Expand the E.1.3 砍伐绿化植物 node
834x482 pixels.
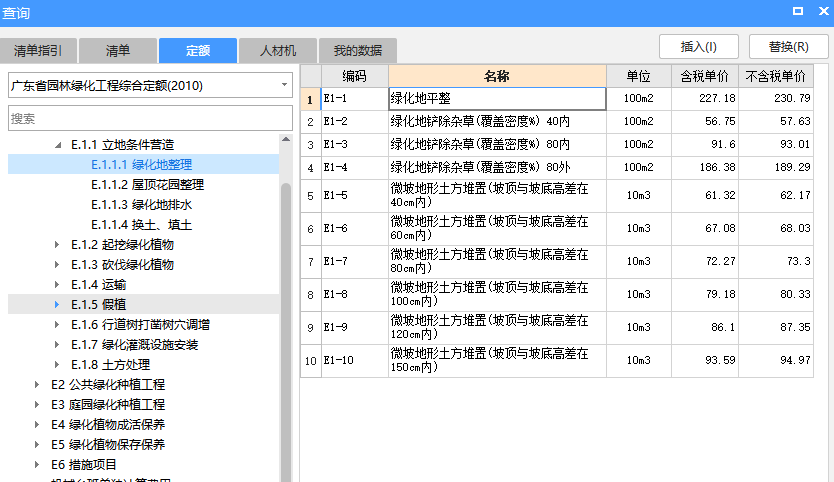(57, 264)
